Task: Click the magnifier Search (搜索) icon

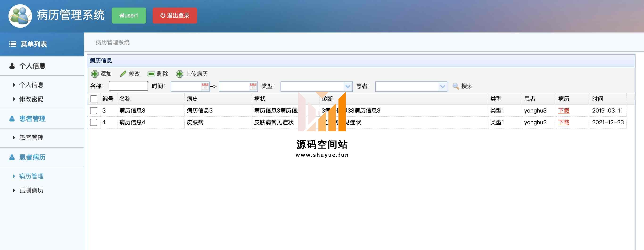Action: (455, 86)
